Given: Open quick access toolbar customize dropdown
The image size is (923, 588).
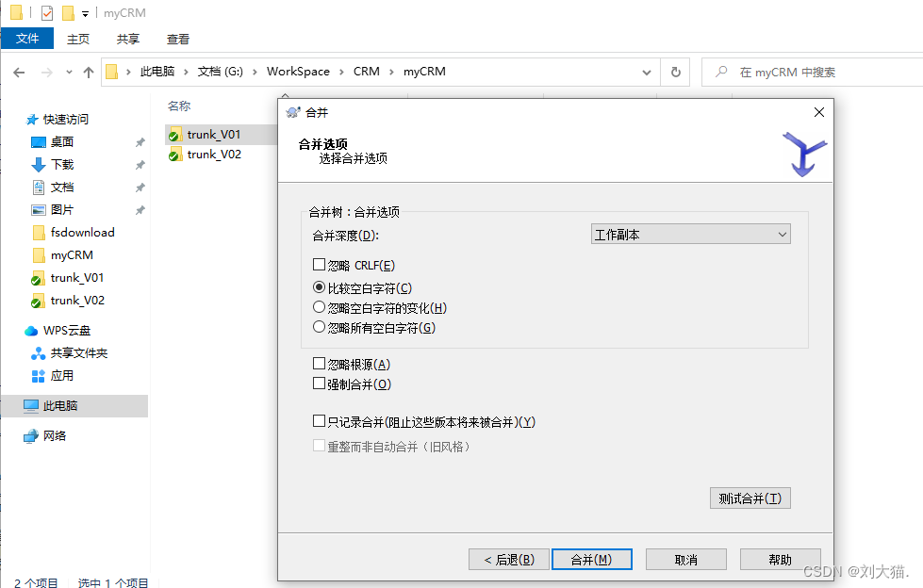Looking at the screenshot, I should [86, 13].
